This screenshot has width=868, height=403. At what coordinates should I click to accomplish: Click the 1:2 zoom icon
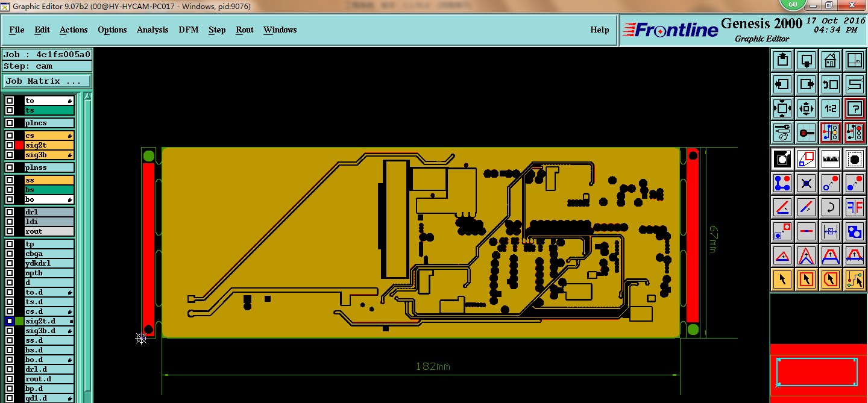point(831,108)
